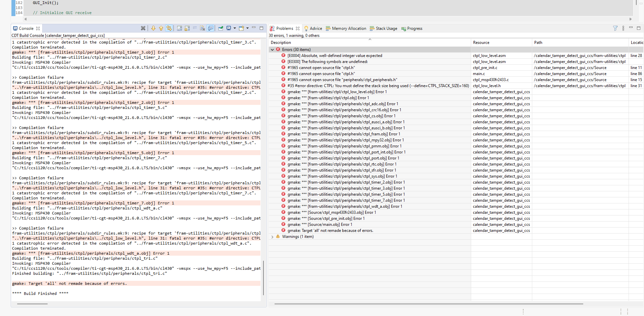Minimize the Console panel

tap(254, 28)
